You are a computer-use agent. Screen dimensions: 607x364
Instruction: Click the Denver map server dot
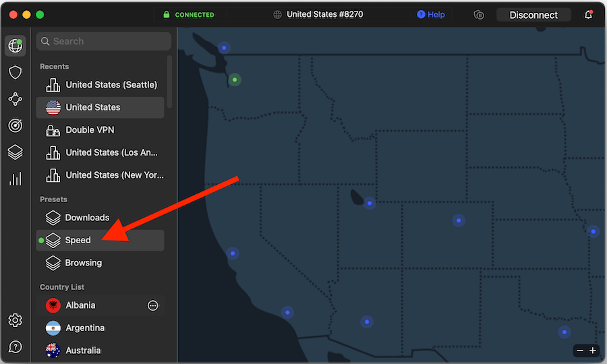click(459, 220)
